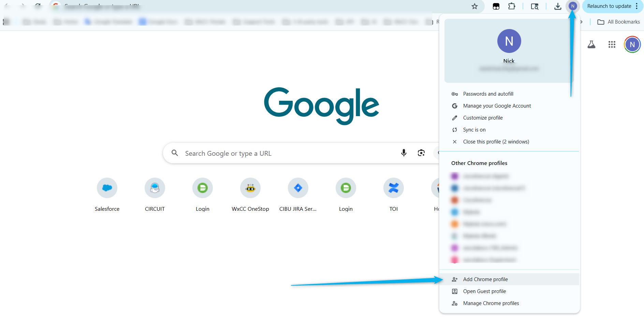Choose Manage Chrome profiles
The width and height of the screenshot is (644, 332).
click(491, 303)
